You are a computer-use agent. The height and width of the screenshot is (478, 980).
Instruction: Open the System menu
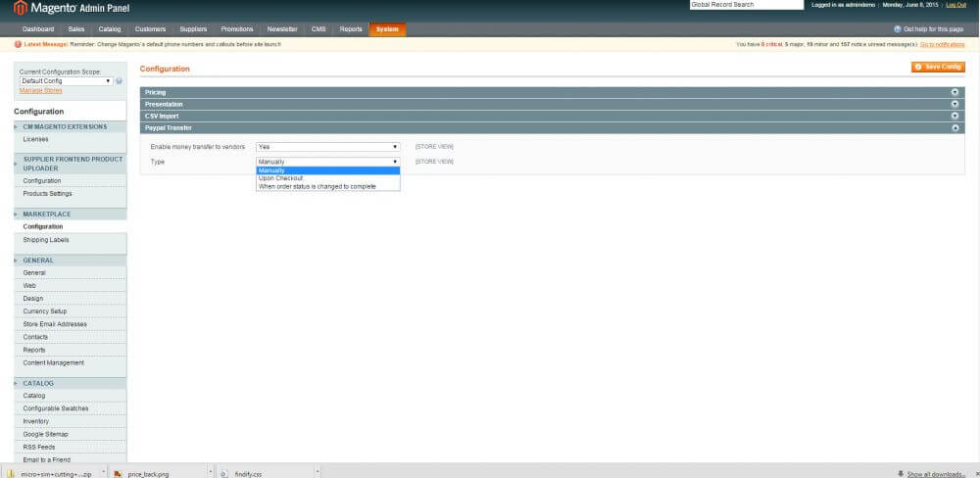(x=387, y=29)
